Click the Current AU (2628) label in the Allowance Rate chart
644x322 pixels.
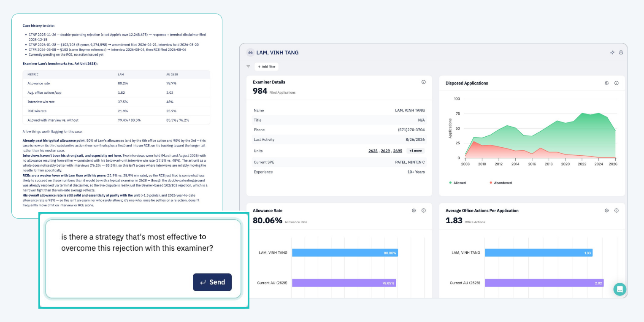[x=272, y=283]
